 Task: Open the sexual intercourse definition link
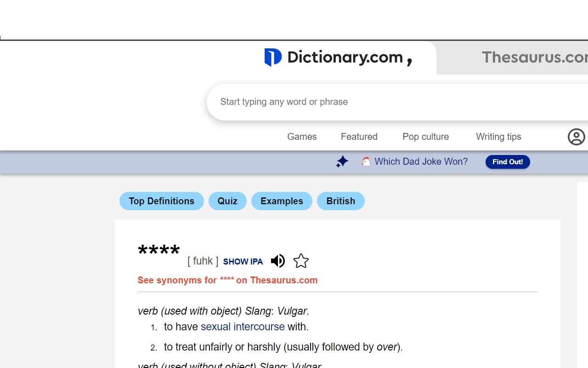click(x=243, y=327)
